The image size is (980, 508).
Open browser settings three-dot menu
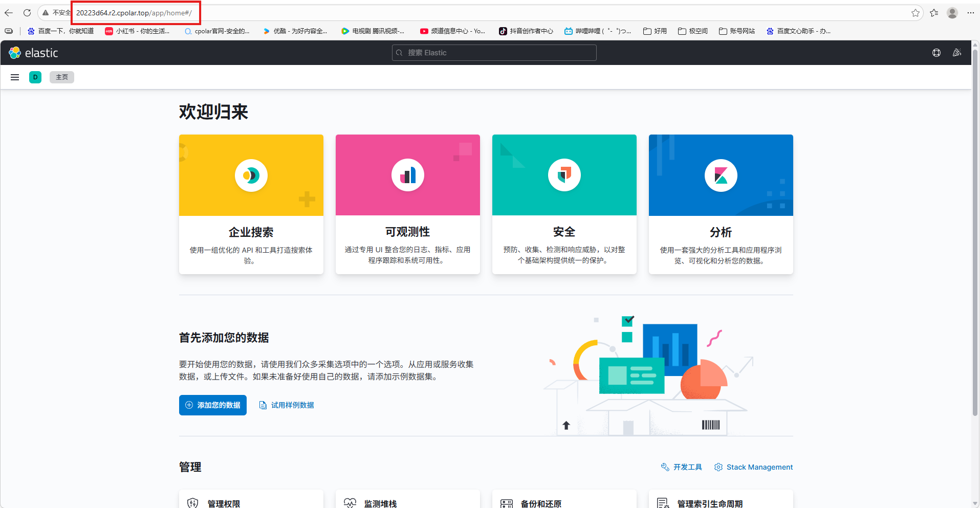pyautogui.click(x=970, y=13)
